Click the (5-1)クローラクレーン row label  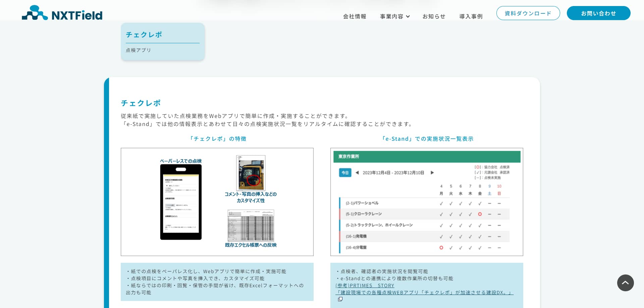tap(364, 214)
